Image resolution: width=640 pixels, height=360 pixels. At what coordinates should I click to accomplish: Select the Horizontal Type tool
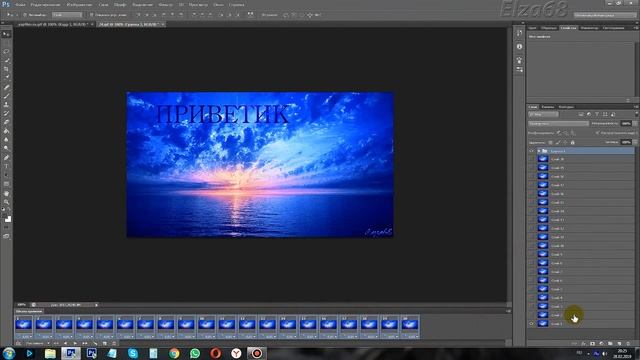7,167
